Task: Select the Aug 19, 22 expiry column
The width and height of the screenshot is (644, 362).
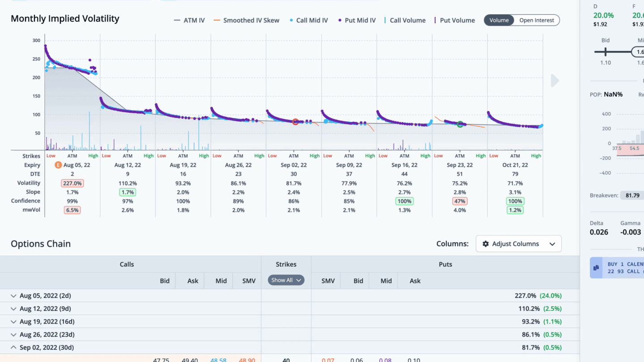Action: tap(183, 165)
